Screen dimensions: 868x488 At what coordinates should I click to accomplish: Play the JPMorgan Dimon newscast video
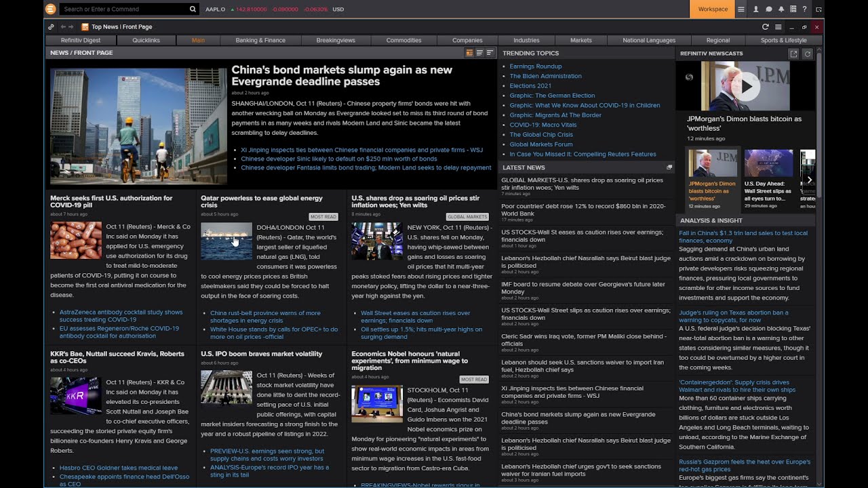(x=746, y=86)
